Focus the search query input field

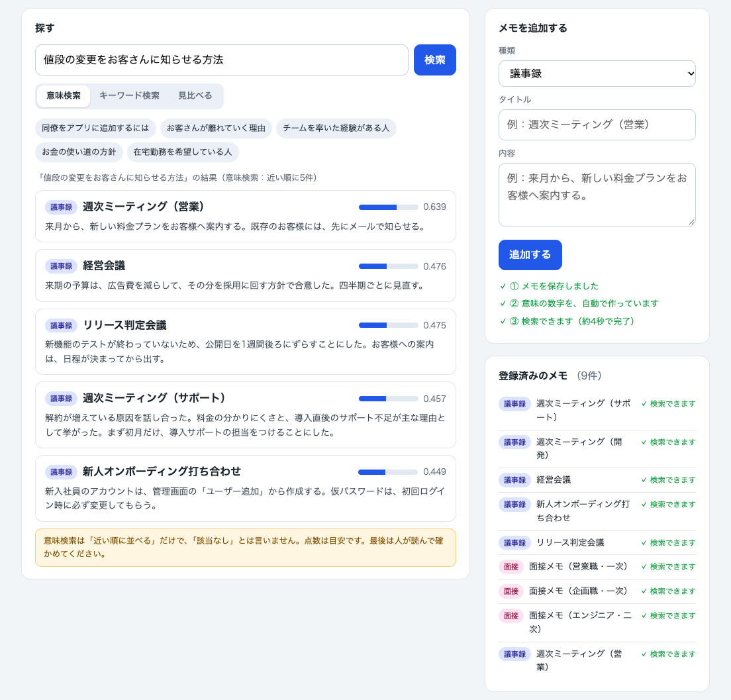[221, 60]
